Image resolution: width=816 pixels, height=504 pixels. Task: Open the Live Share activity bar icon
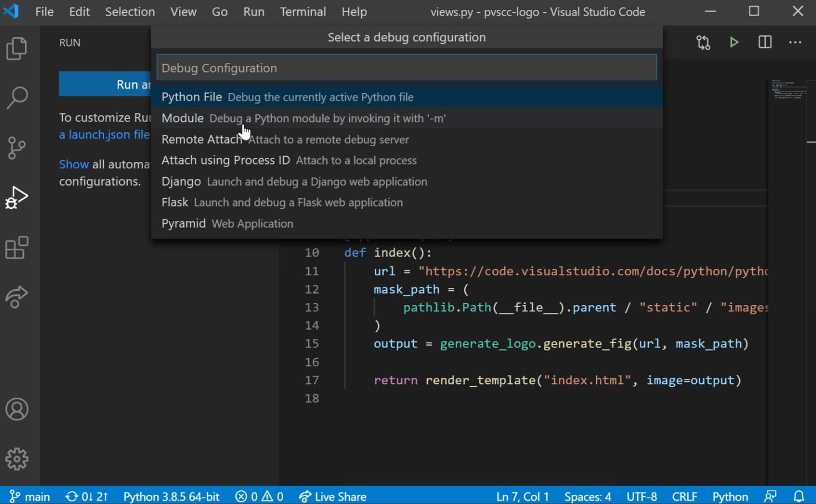pos(17,297)
